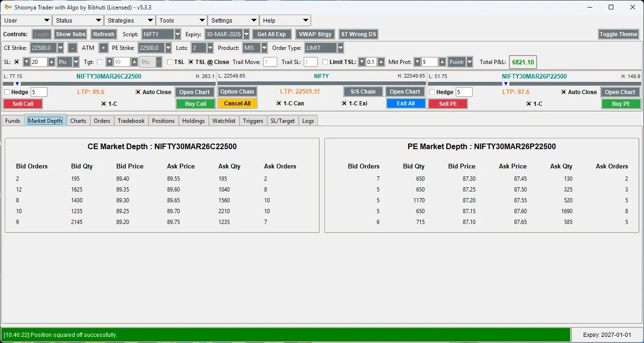Switch to the Positions tab
644x343 pixels.
point(163,121)
